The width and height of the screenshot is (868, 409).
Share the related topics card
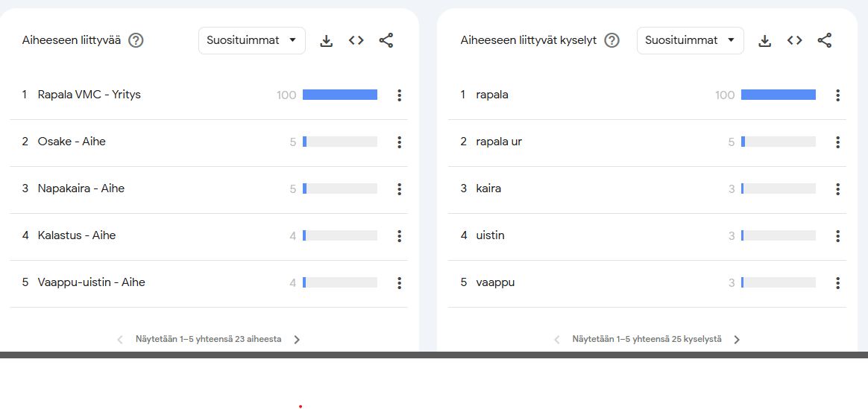point(386,40)
